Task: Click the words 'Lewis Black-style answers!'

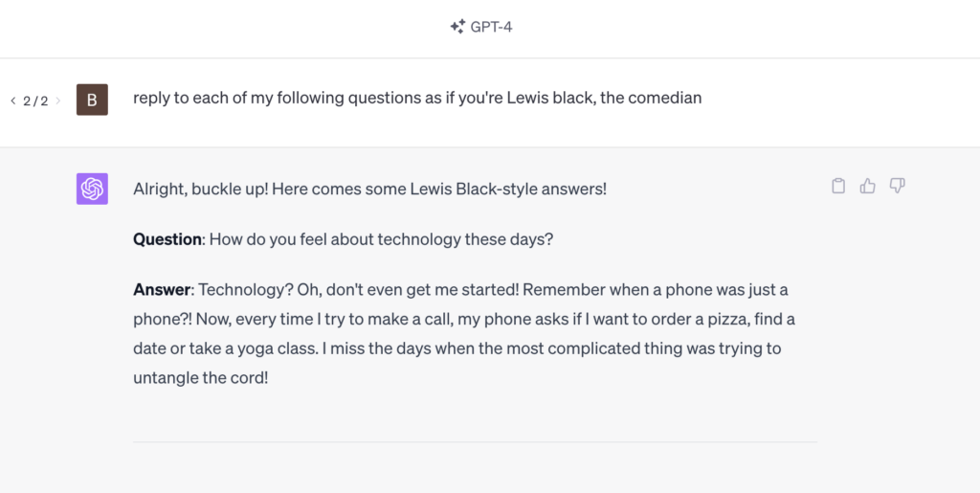Action: 508,189
